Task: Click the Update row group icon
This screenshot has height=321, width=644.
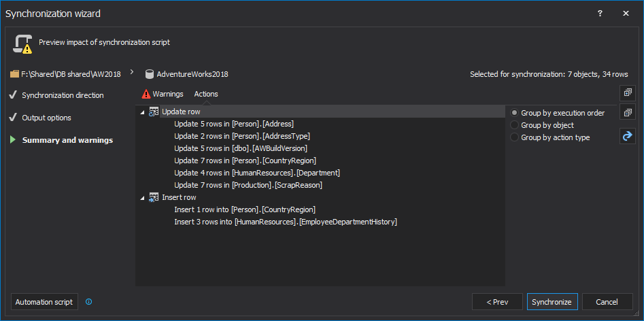Action: coord(154,112)
